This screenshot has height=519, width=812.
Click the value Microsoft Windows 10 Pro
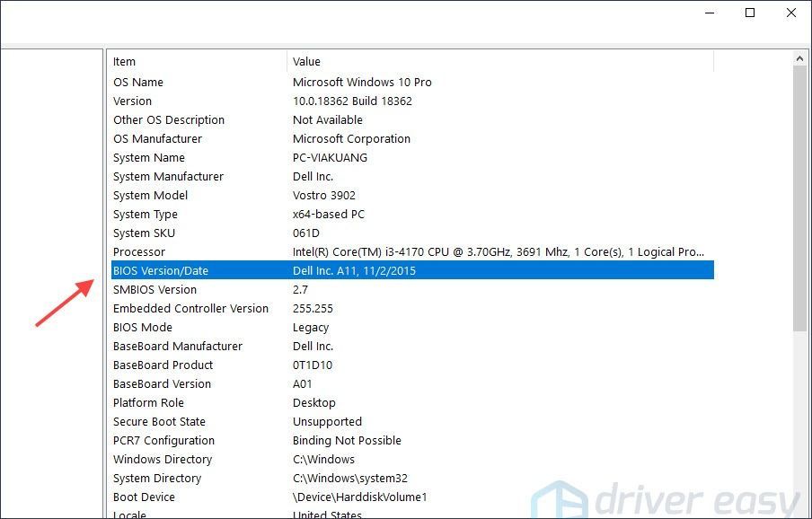point(362,83)
